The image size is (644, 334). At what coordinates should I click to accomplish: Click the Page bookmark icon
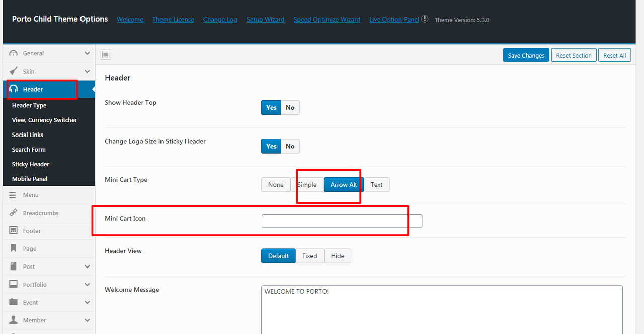(13, 248)
